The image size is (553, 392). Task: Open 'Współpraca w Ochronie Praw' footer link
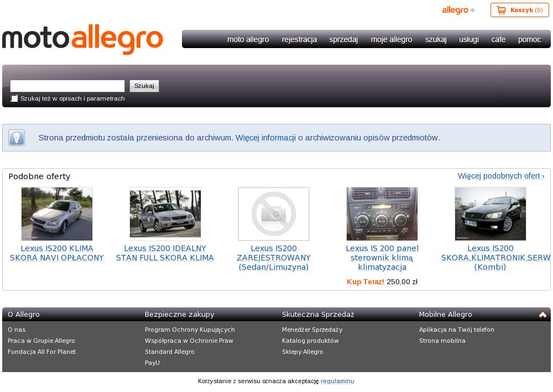pos(189,341)
